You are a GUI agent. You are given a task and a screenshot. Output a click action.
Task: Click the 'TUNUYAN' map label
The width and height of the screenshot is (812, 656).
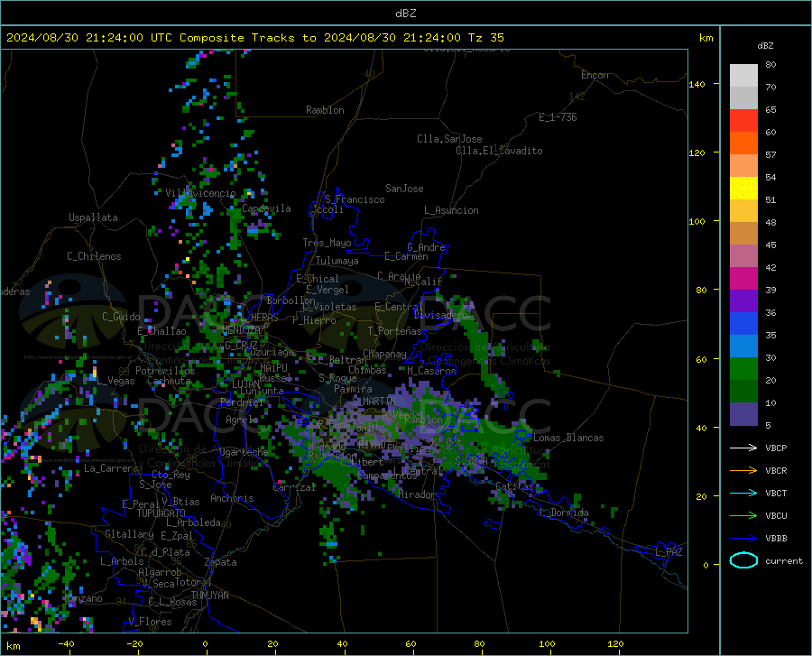pos(209,596)
